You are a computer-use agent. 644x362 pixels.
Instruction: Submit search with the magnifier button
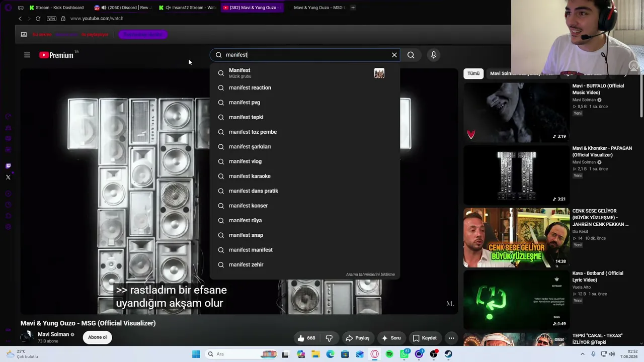pyautogui.click(x=411, y=55)
